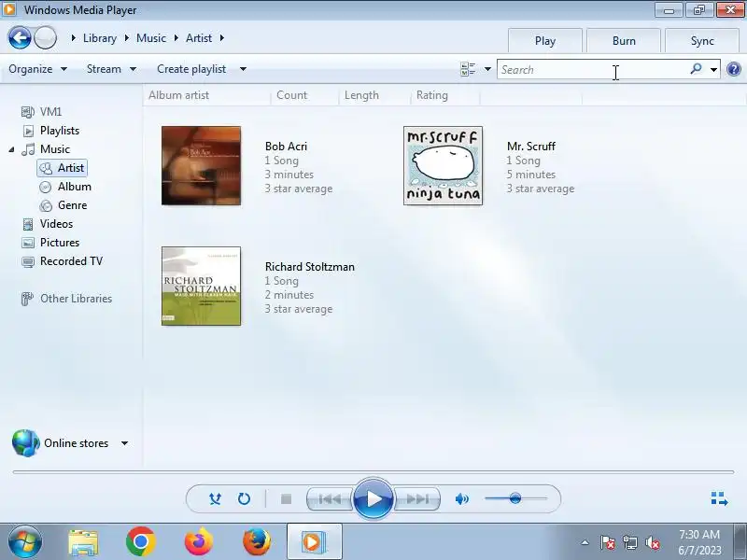Image resolution: width=747 pixels, height=560 pixels.
Task: Expand the arrow before Library breadcrumb
Action: tap(73, 38)
